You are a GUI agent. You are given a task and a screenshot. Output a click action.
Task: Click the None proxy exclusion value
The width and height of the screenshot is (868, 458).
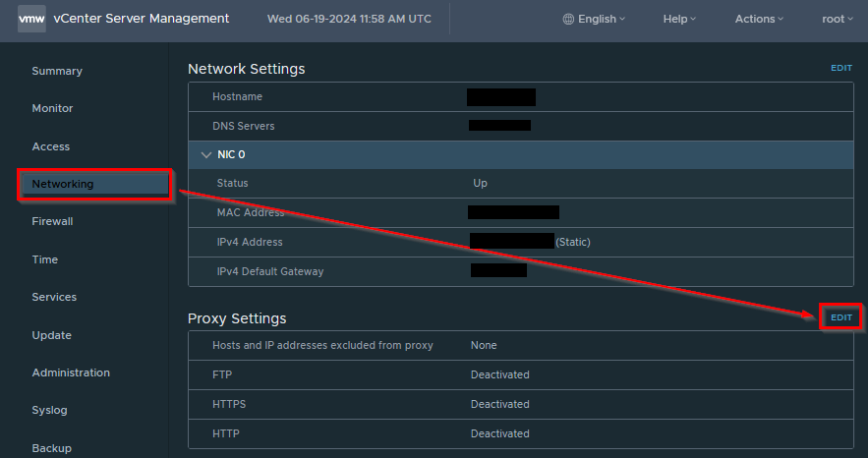(484, 345)
